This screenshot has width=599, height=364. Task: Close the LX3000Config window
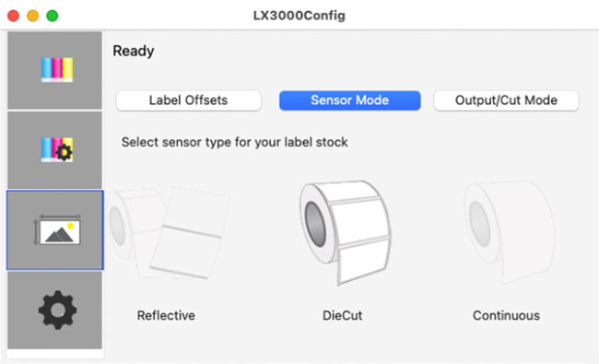coord(14,16)
